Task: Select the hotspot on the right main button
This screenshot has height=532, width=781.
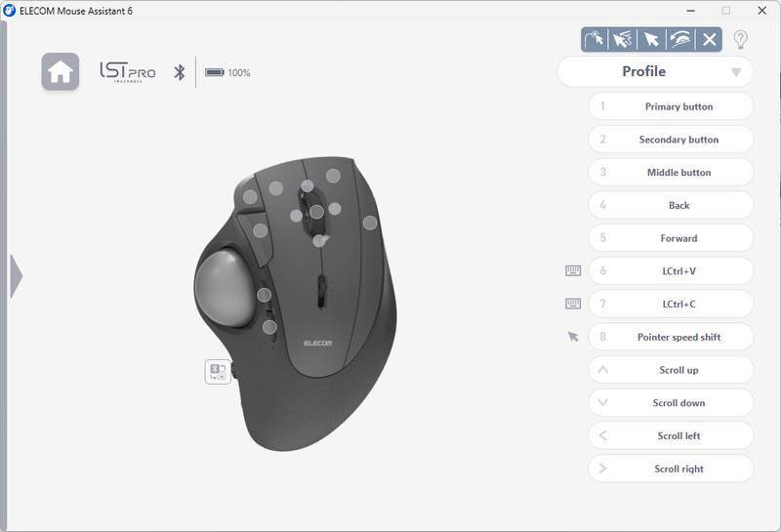Action: click(x=333, y=176)
